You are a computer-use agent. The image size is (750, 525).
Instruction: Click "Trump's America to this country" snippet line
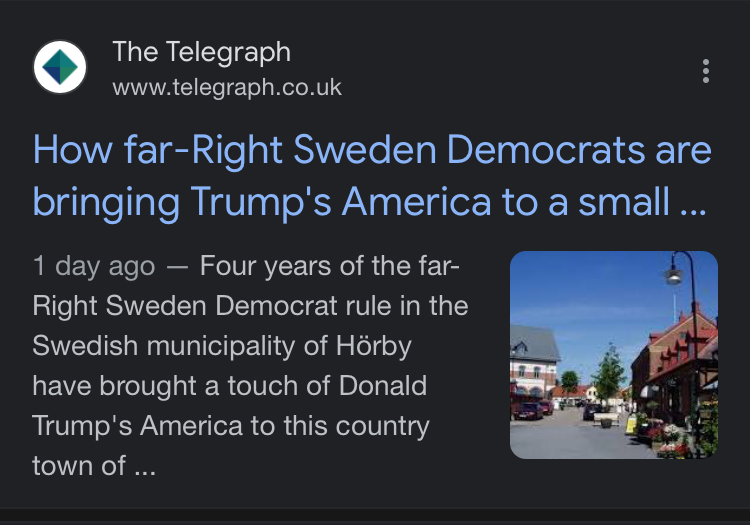231,426
